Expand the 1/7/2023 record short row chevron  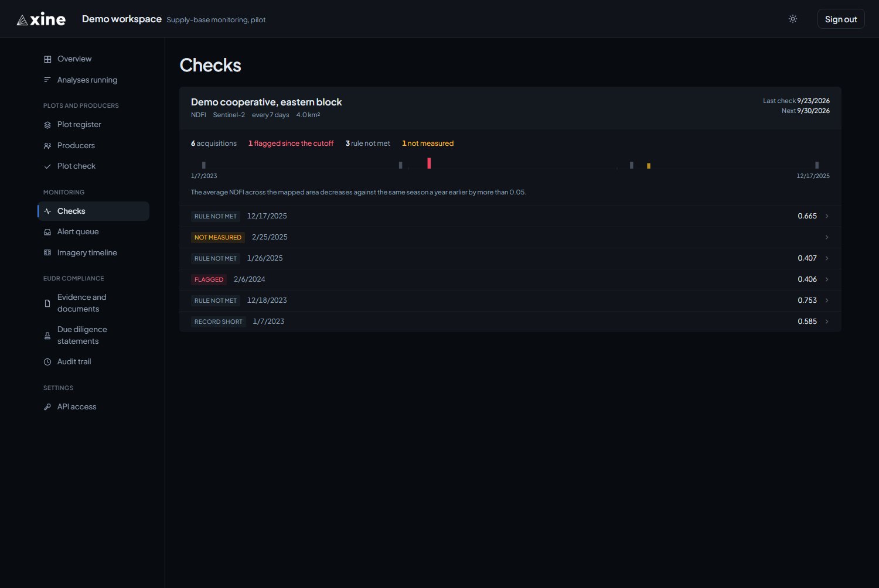click(x=827, y=322)
